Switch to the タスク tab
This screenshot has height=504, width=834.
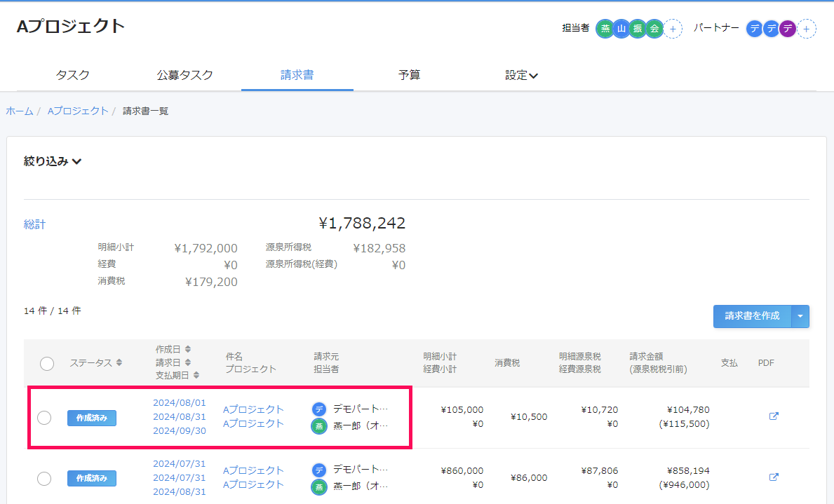(73, 75)
